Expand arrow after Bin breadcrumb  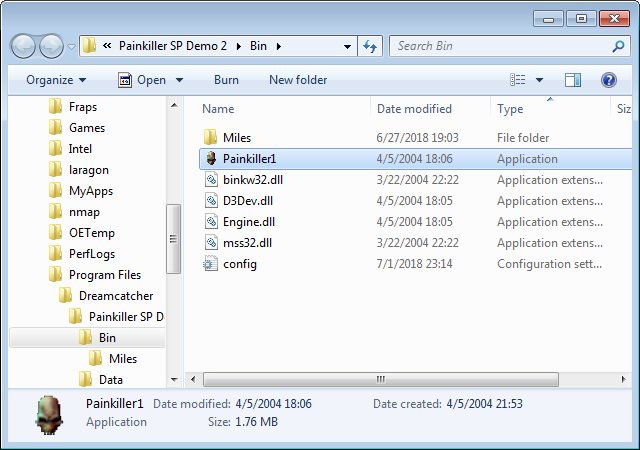point(279,46)
